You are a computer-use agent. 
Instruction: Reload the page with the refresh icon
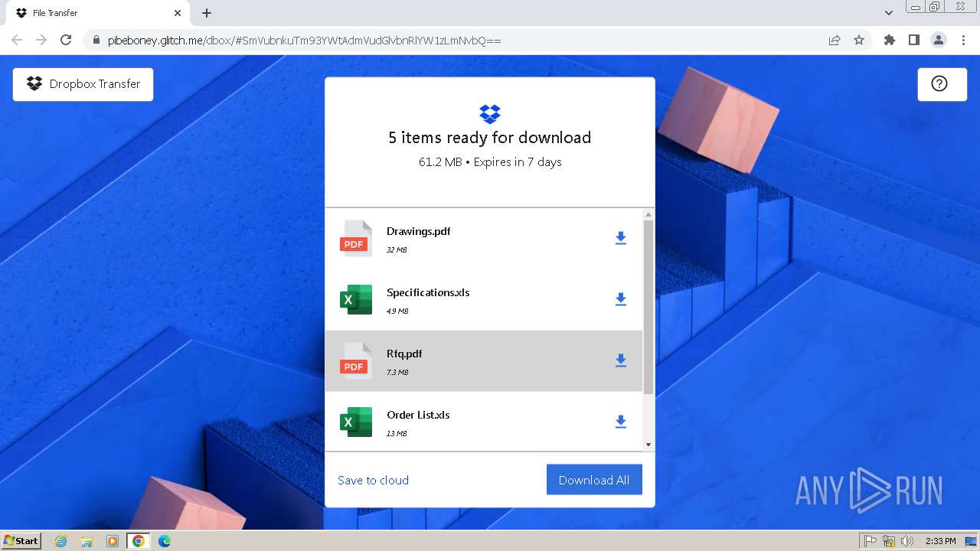[x=66, y=40]
